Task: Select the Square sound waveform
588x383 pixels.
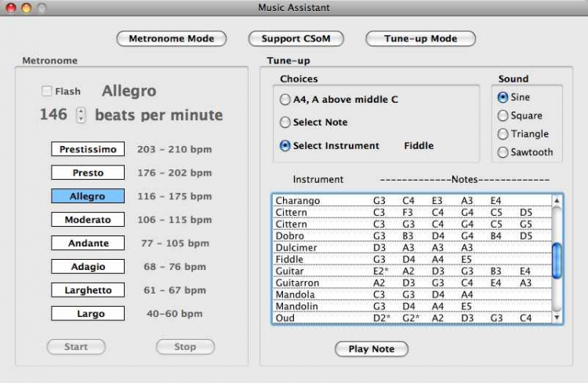Action: (503, 115)
